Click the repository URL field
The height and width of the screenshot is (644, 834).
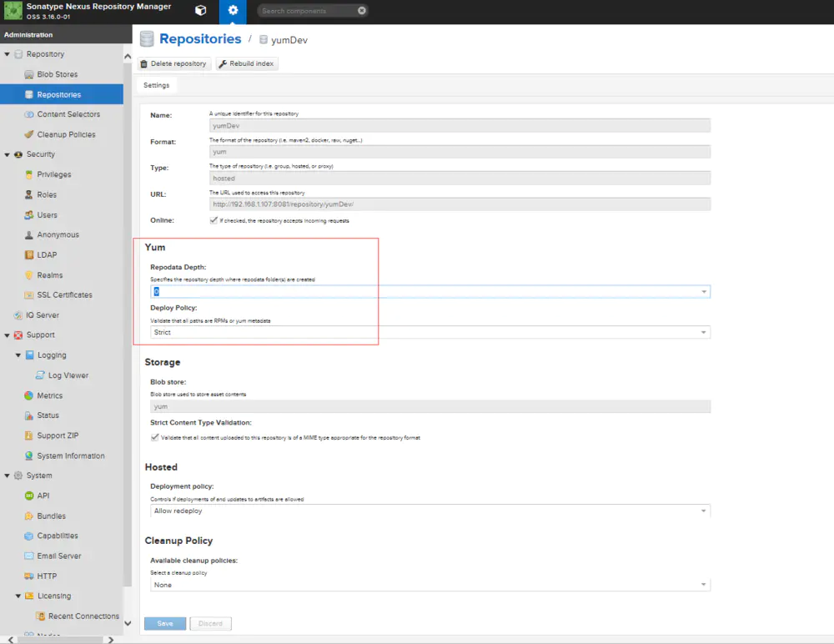(460, 204)
